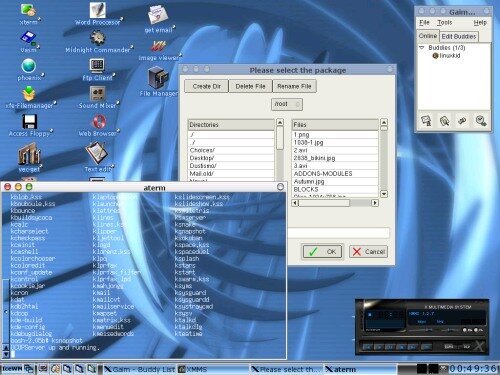Select the file 1.png
This screenshot has width=500, height=375.
click(335, 135)
